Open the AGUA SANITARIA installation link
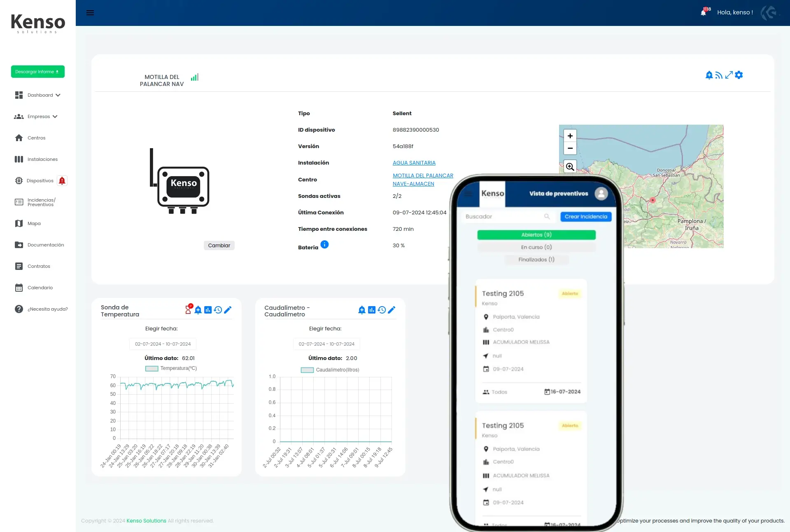The image size is (790, 532). tap(414, 163)
